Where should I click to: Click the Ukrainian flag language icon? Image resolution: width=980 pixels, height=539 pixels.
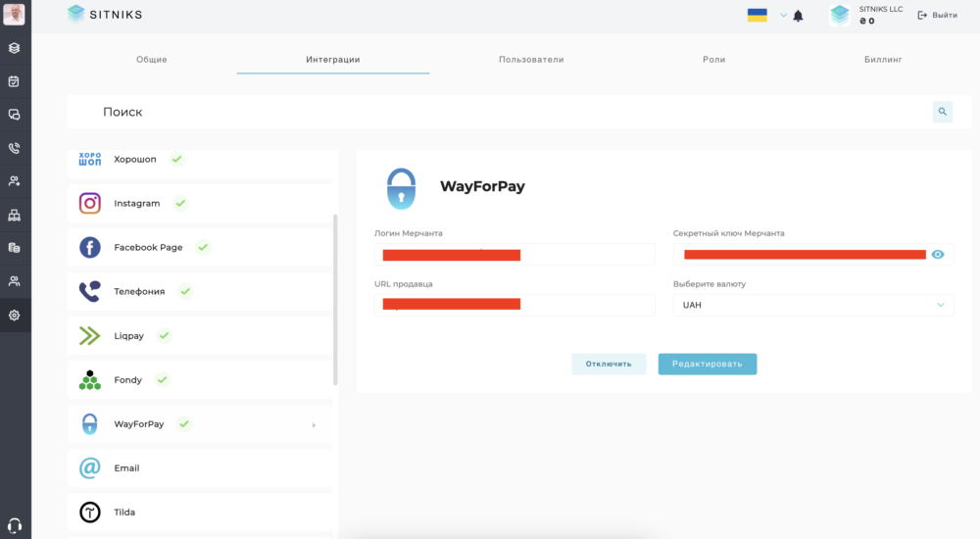point(757,15)
